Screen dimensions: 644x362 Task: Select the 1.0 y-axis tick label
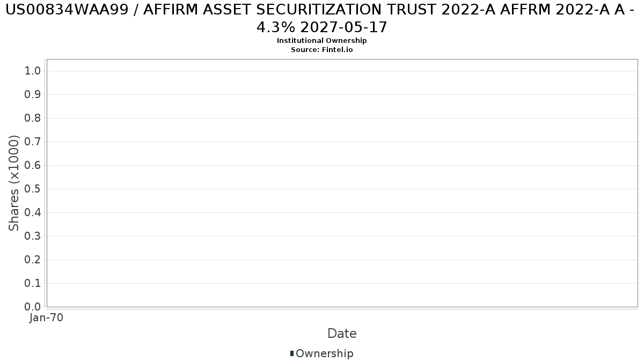[33, 71]
